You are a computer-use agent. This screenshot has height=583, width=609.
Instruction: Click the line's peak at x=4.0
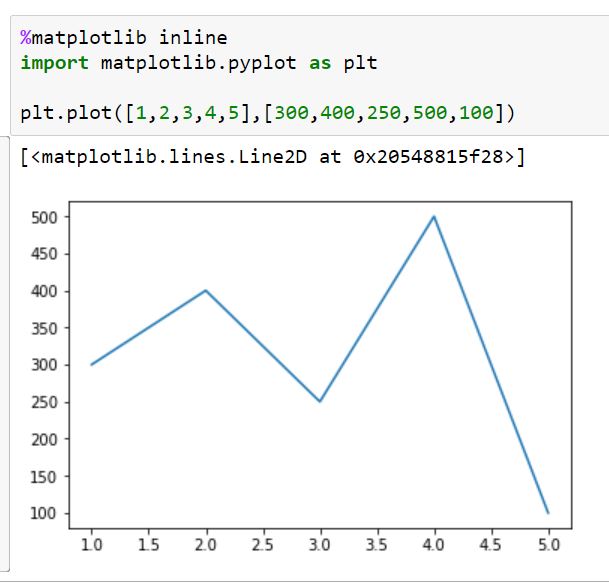434,216
